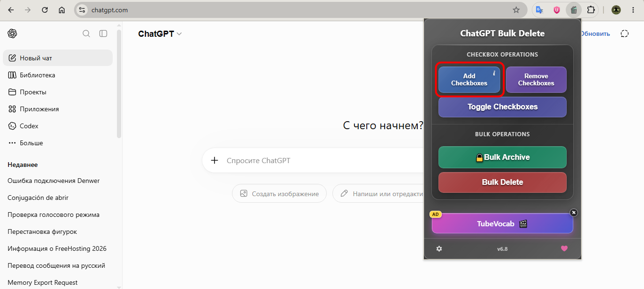
Task: Open Приложения in the sidebar
Action: 58,109
